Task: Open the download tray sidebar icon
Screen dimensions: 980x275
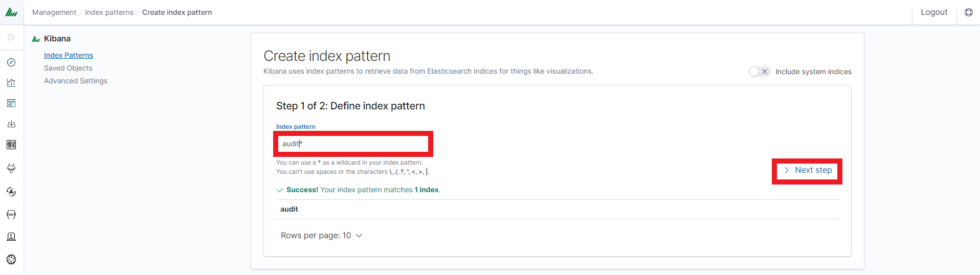Action: tap(11, 124)
